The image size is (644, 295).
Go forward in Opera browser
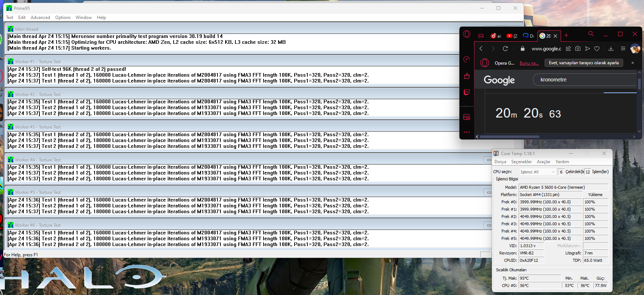pyautogui.click(x=493, y=49)
